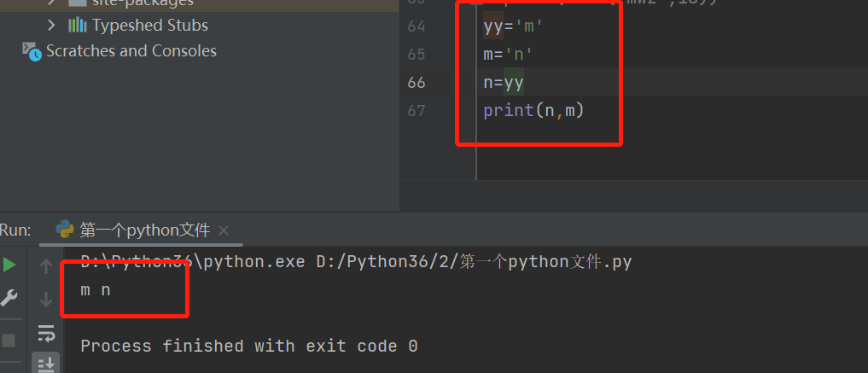Click the Run: tool window label

[x=15, y=230]
